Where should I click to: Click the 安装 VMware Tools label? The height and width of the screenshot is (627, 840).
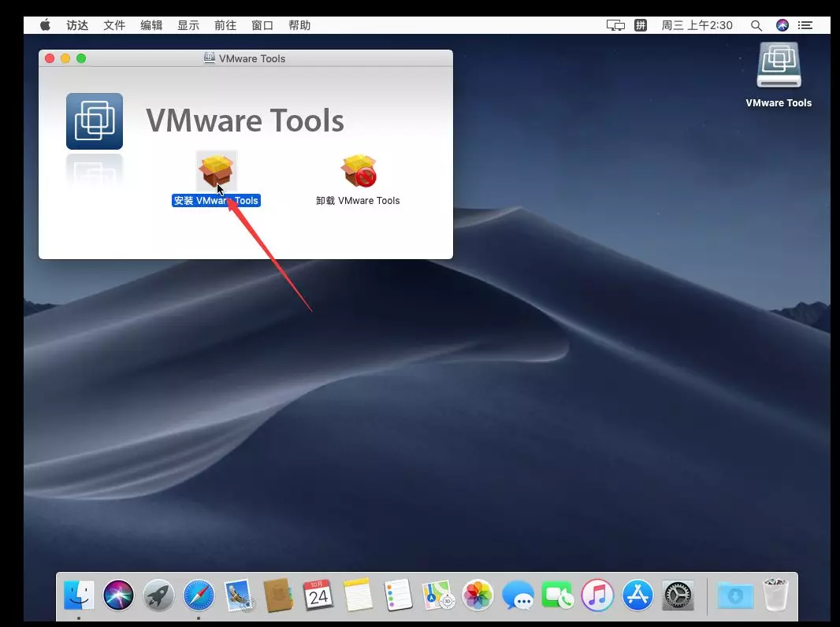(216, 200)
